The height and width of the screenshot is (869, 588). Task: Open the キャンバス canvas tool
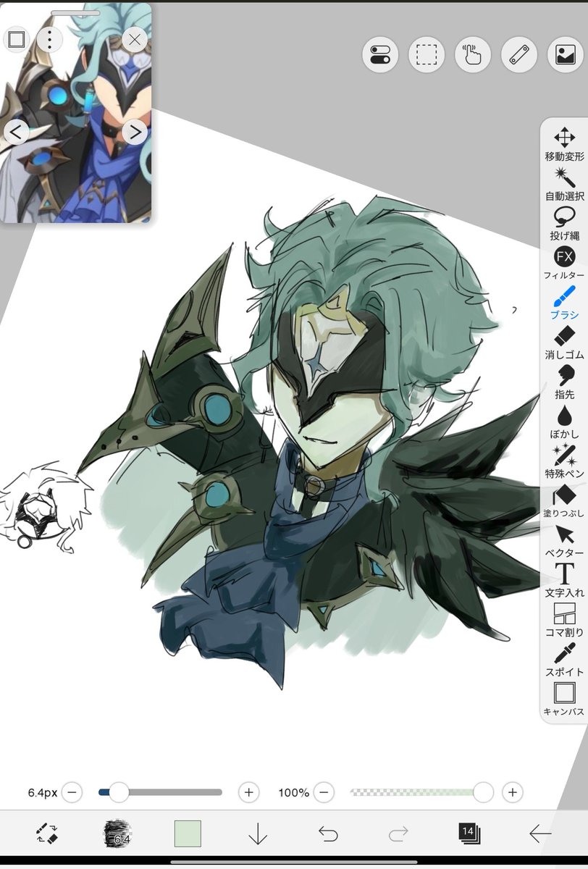pos(564,699)
